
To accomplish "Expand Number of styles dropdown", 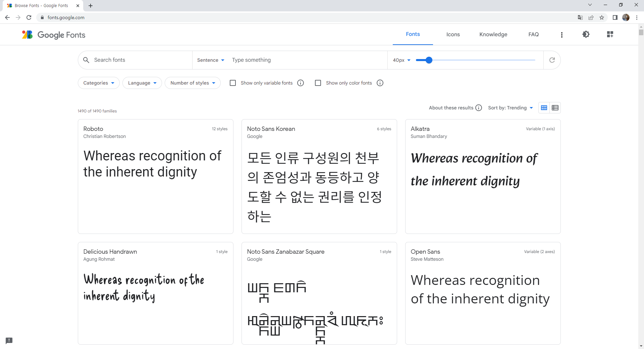I will tap(193, 83).
